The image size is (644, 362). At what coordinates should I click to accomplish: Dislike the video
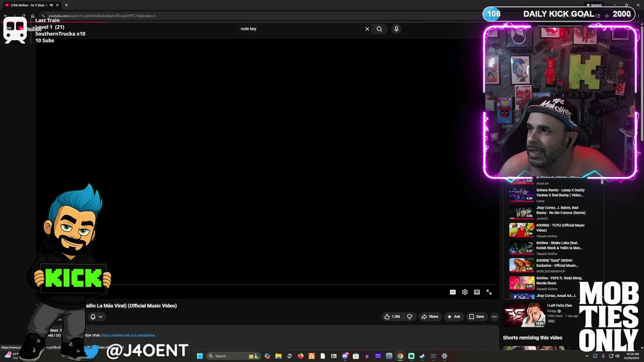(410, 317)
